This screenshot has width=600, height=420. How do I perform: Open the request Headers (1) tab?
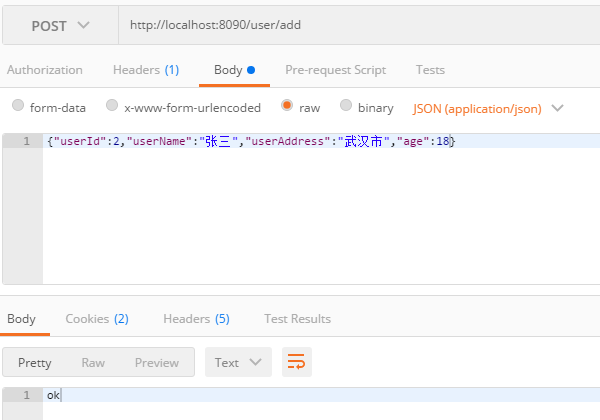coord(146,70)
